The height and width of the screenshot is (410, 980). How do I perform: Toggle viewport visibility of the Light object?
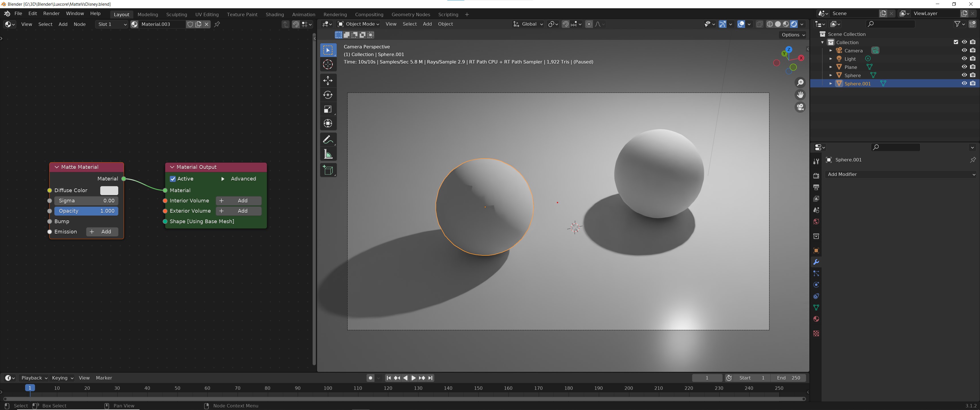tap(964, 59)
